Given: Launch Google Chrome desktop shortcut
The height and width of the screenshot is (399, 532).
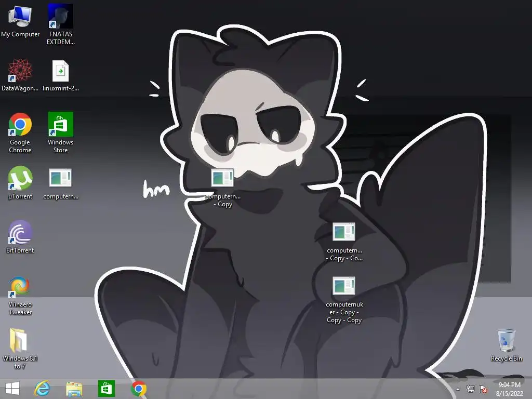Looking at the screenshot, I should (20, 132).
